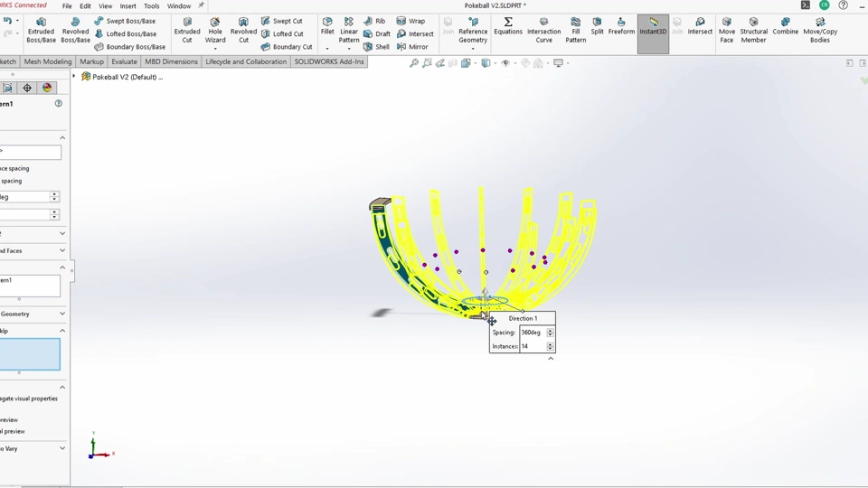Open Fillet dropdown arrow
The width and height of the screenshot is (868, 488).
[x=327, y=49]
